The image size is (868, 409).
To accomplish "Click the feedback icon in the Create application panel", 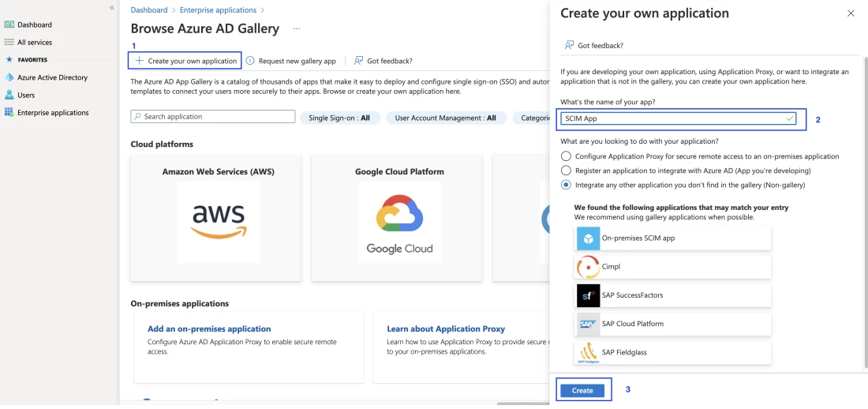I will point(569,46).
